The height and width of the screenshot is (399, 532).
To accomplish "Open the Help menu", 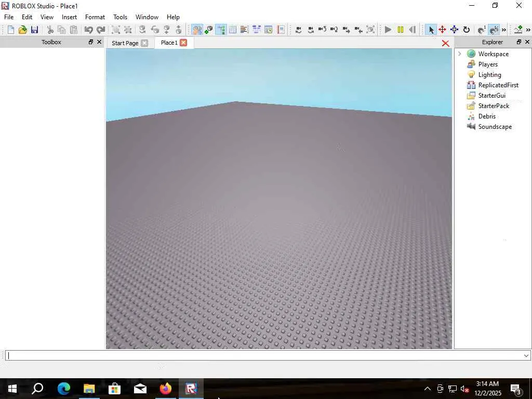I will (x=173, y=17).
